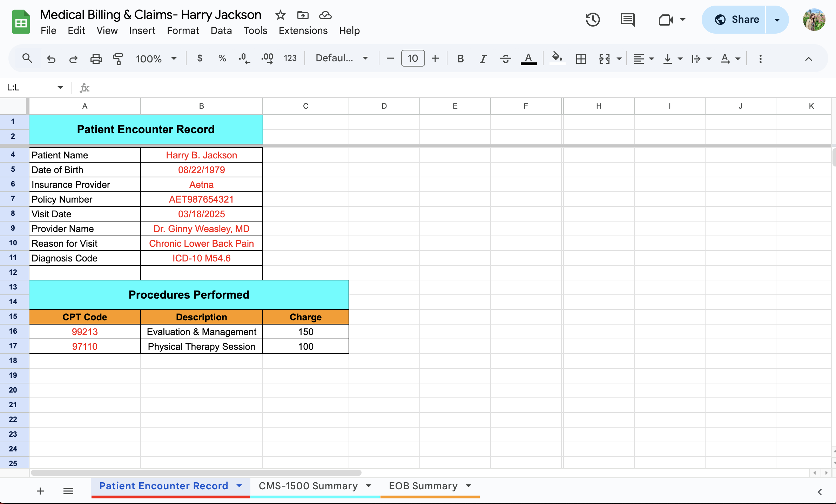Open the Extensions menu
Screen dimensions: 836x504
pyautogui.click(x=303, y=30)
